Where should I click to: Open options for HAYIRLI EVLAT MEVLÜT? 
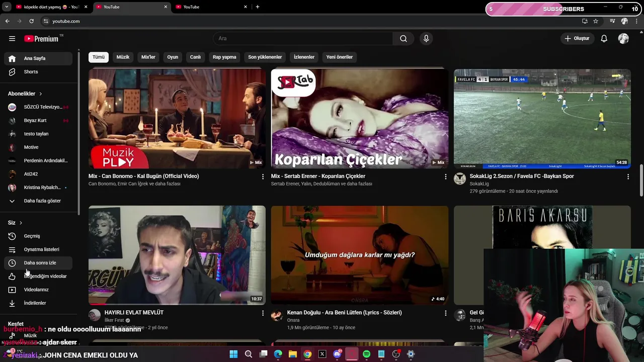coord(262,313)
